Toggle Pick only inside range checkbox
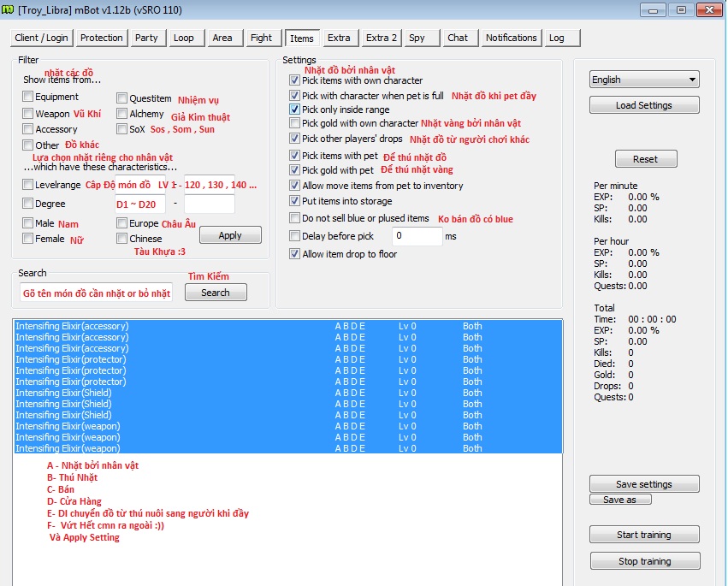This screenshot has height=586, width=728. click(x=294, y=110)
